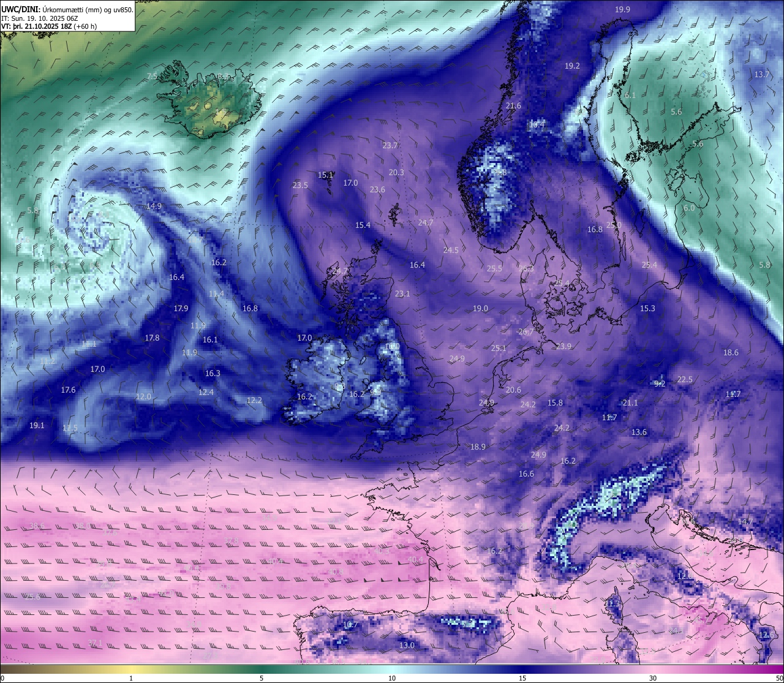Click the 37.1 value in the southwest corner
784x683 pixels.
pyautogui.click(x=95, y=643)
